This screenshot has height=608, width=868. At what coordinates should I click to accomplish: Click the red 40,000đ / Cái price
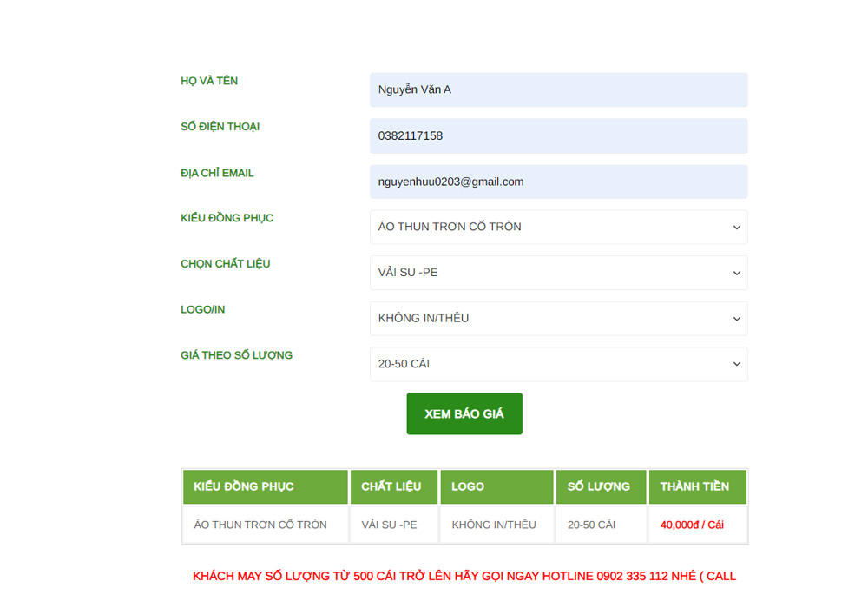pos(692,525)
